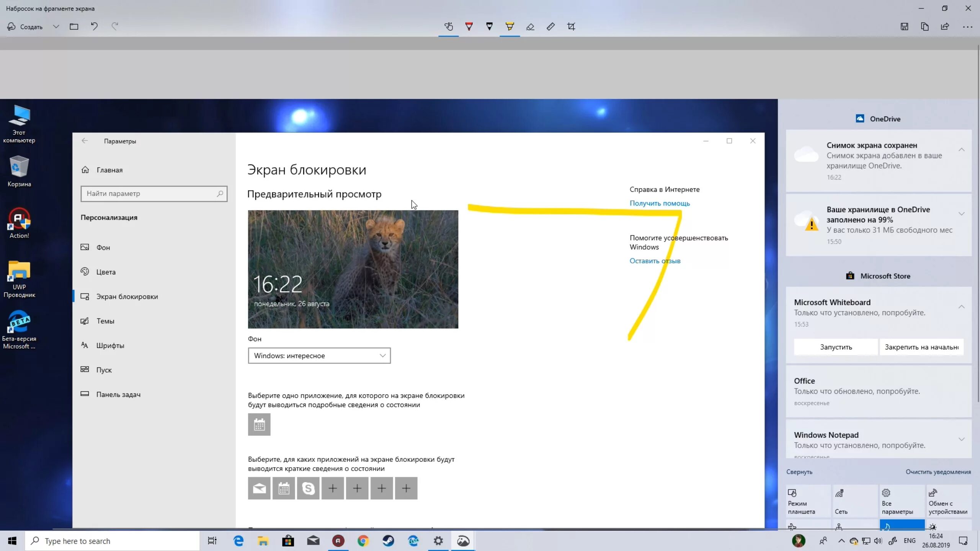Click the save snip icon
This screenshot has width=980, height=551.
pos(904,26)
